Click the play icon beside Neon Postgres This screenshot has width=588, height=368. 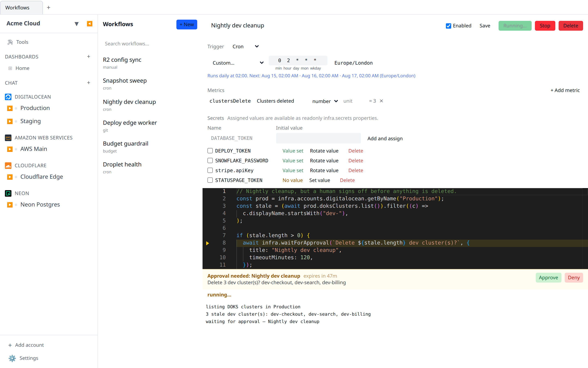point(10,205)
